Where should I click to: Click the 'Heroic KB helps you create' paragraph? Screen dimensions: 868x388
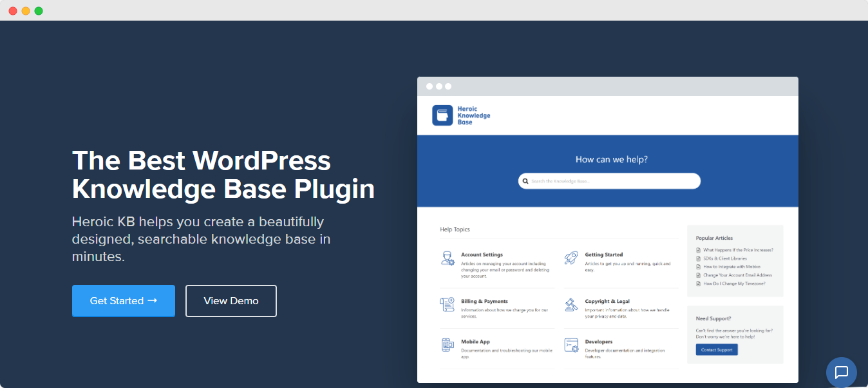click(x=202, y=239)
